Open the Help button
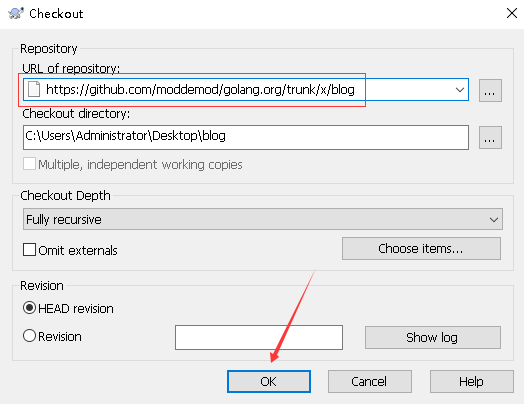This screenshot has width=524, height=404. pyautogui.click(x=472, y=381)
